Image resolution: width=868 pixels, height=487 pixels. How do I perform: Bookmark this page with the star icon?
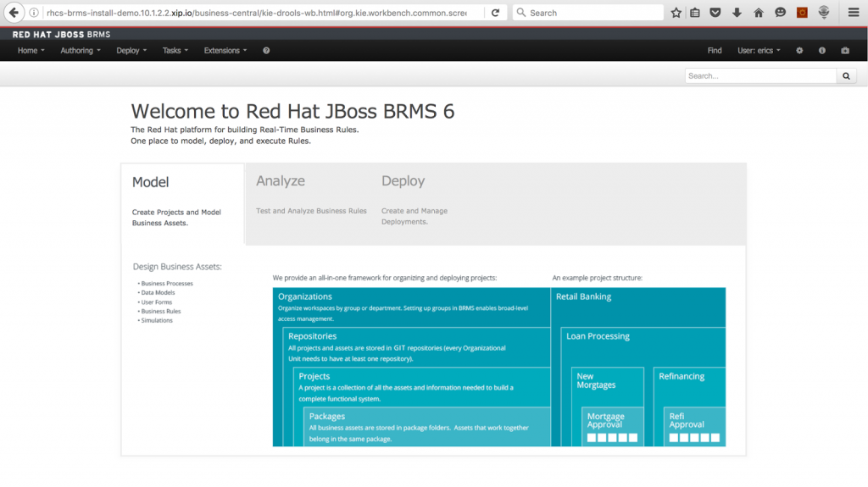pos(676,13)
